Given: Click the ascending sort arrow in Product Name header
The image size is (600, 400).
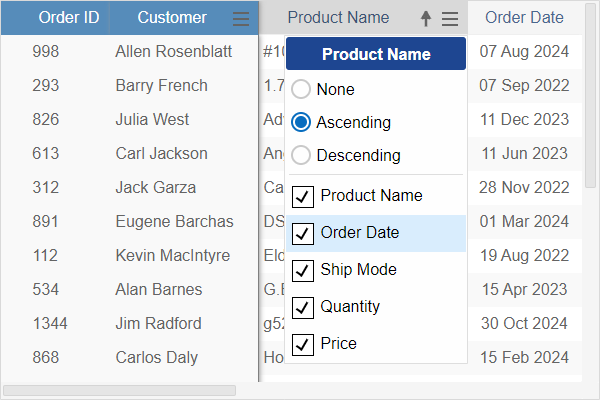Looking at the screenshot, I should pos(426,18).
